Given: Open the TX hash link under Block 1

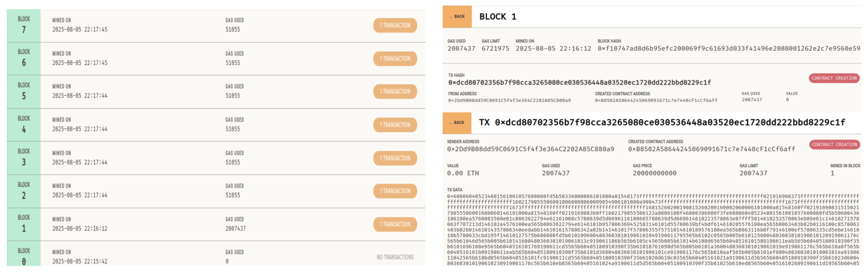Looking at the screenshot, I should coord(579,83).
